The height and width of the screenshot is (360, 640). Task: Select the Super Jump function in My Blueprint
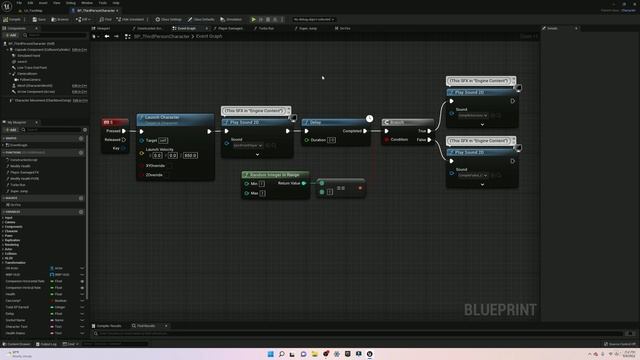pos(19,191)
